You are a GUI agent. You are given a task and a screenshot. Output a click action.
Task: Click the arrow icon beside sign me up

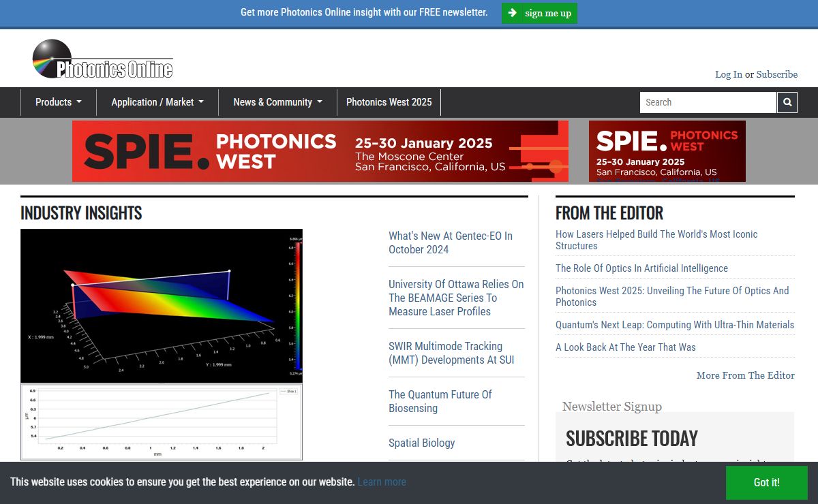[x=513, y=13]
